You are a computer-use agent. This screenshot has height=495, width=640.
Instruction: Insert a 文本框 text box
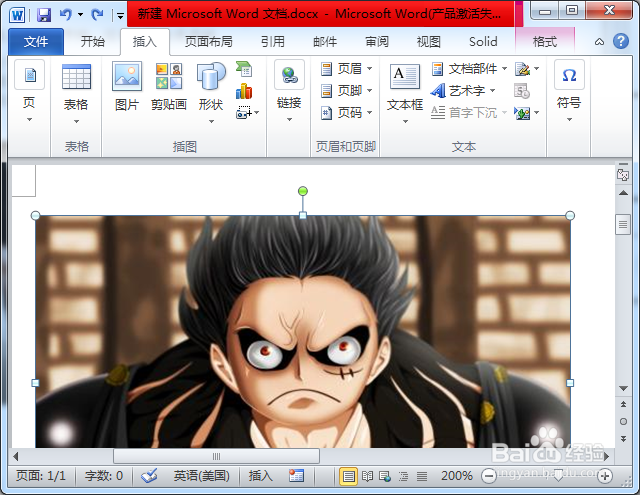[405, 94]
